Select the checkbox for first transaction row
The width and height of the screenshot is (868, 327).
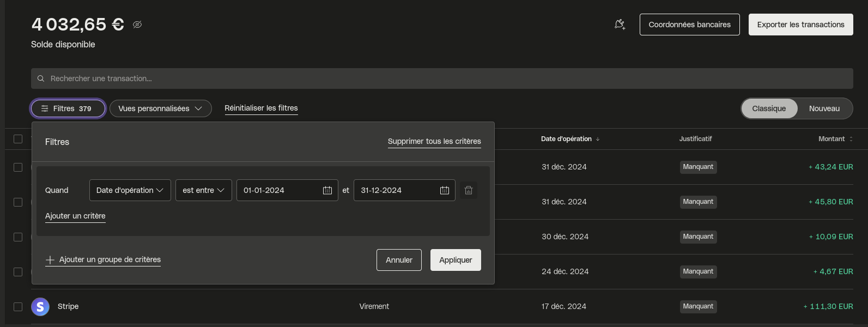coord(18,167)
